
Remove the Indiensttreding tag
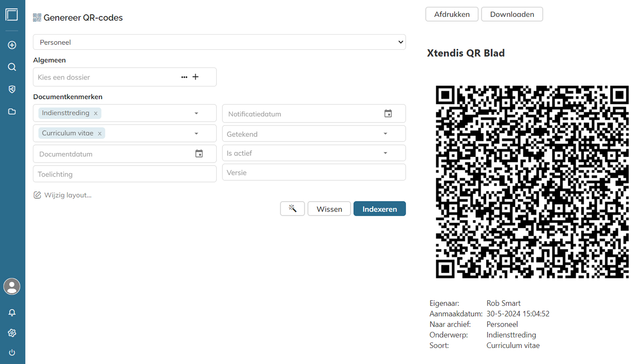[x=96, y=113]
